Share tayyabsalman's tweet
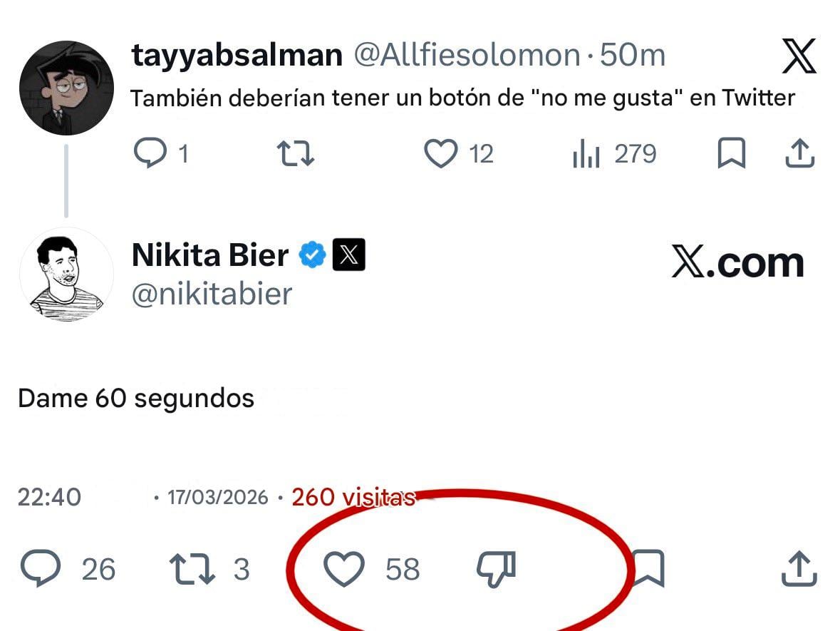Screen dimensions: 840x631 [799, 152]
